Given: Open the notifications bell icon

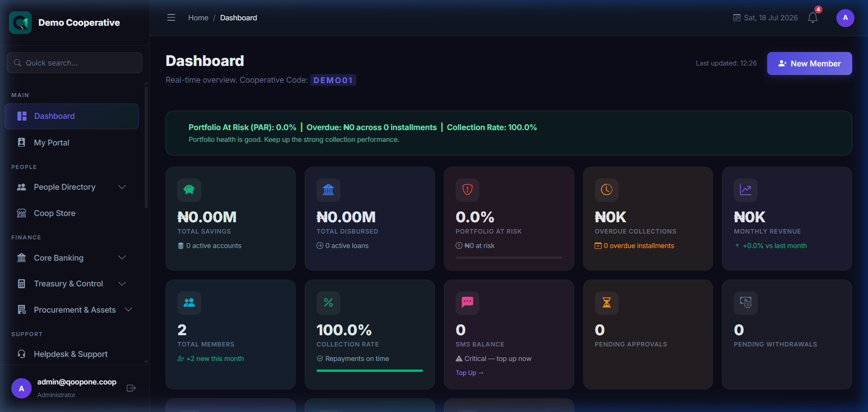Looking at the screenshot, I should pyautogui.click(x=813, y=18).
